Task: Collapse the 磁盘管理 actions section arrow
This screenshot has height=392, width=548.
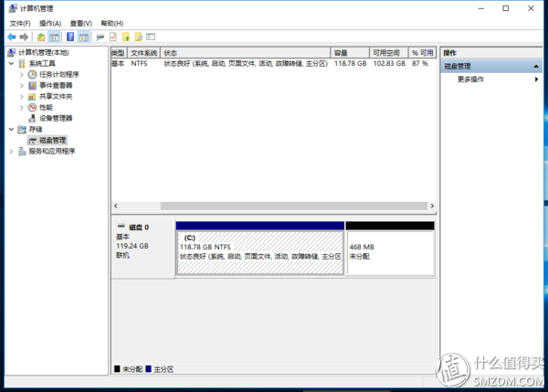Action: (x=536, y=66)
